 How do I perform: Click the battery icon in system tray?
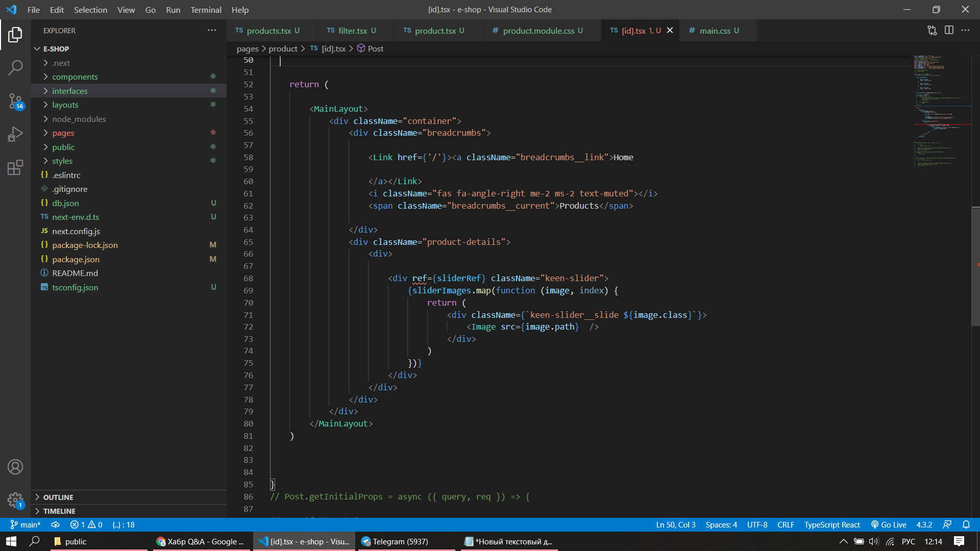tap(859, 541)
